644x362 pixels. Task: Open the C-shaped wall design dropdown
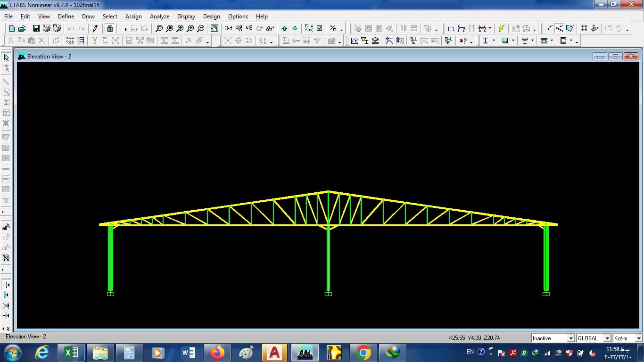point(571,41)
